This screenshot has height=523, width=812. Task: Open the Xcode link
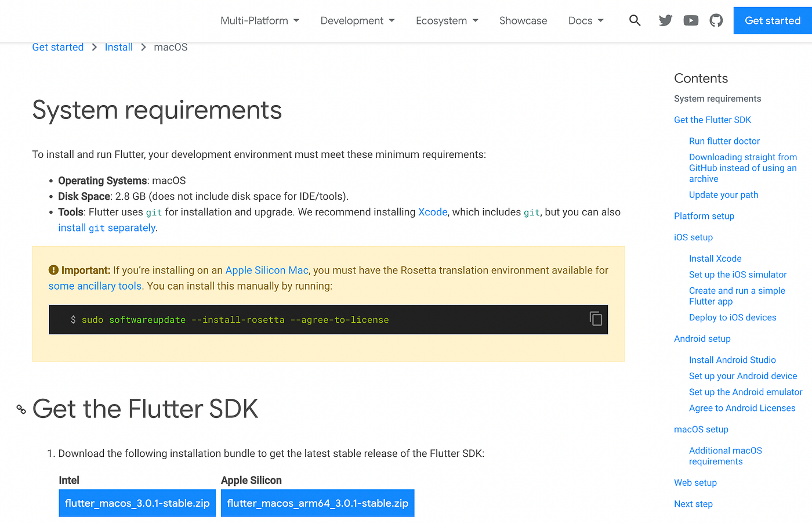(x=433, y=212)
